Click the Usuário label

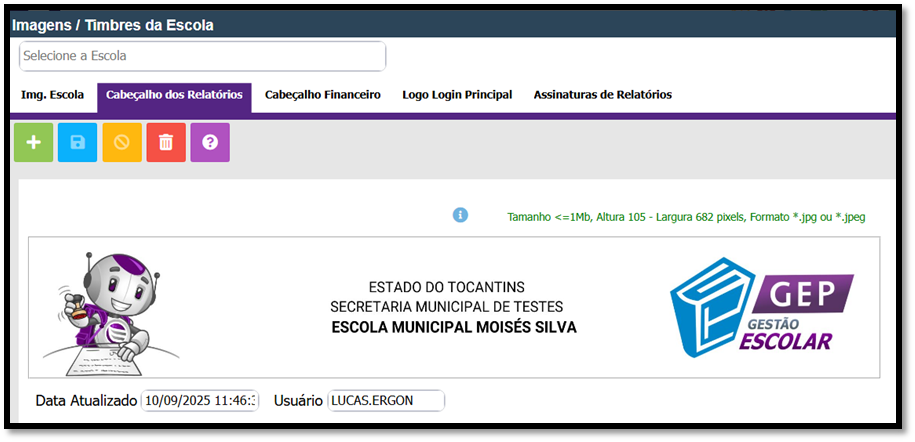point(298,401)
